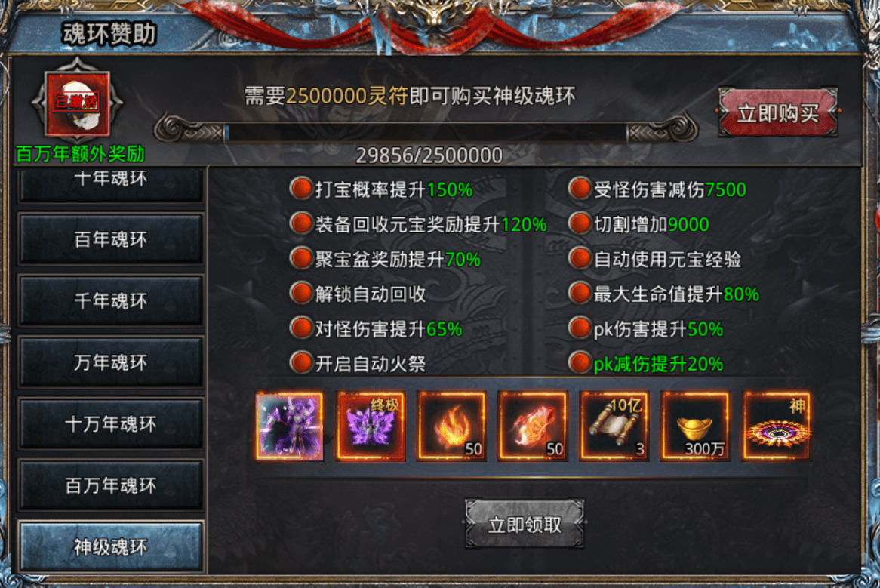Select the 神 soul ring reward icon

776,426
